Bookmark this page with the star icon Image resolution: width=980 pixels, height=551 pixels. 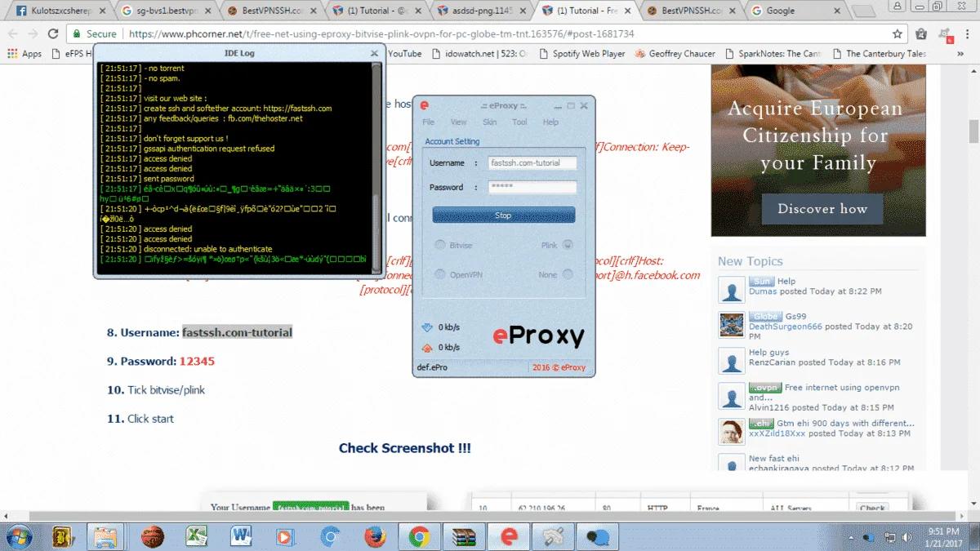coord(898,34)
